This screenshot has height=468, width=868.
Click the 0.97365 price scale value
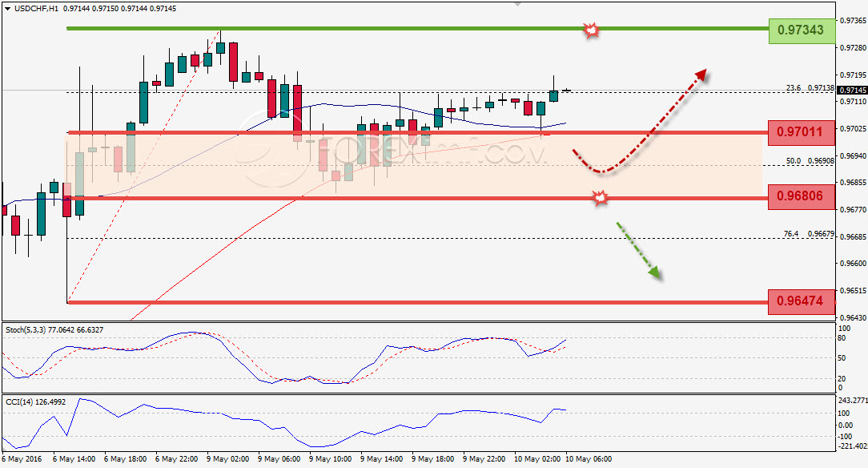(x=853, y=21)
